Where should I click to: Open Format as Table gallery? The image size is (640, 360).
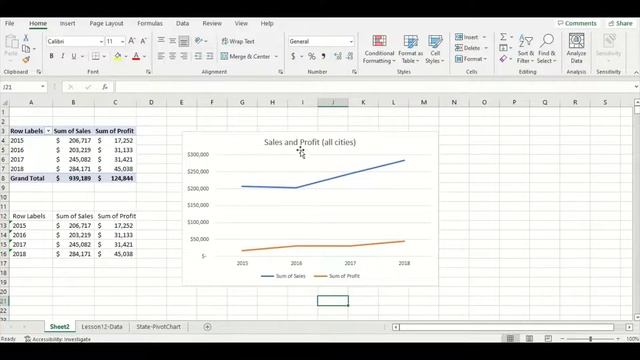pos(410,49)
